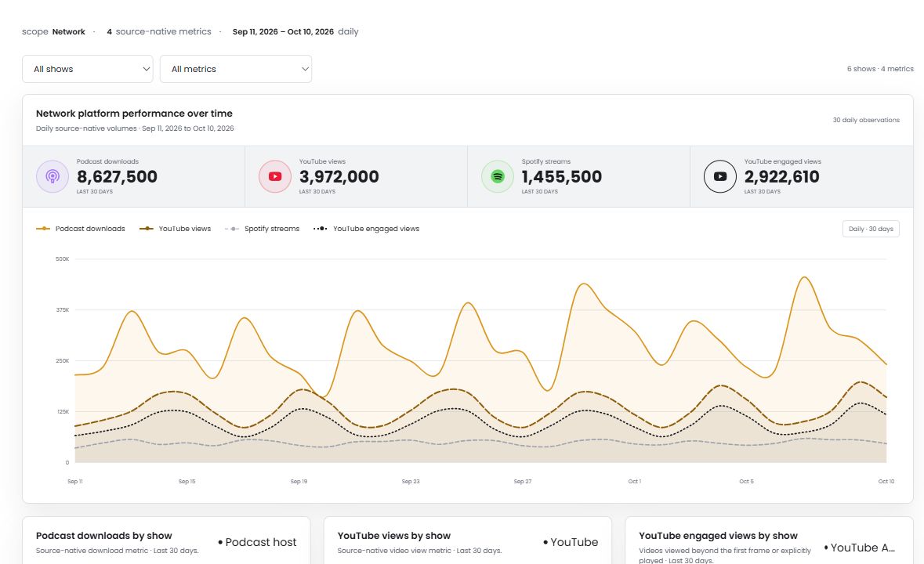Image resolution: width=924 pixels, height=564 pixels.
Task: Click the YouTube source tag on views card
Action: pyautogui.click(x=571, y=542)
